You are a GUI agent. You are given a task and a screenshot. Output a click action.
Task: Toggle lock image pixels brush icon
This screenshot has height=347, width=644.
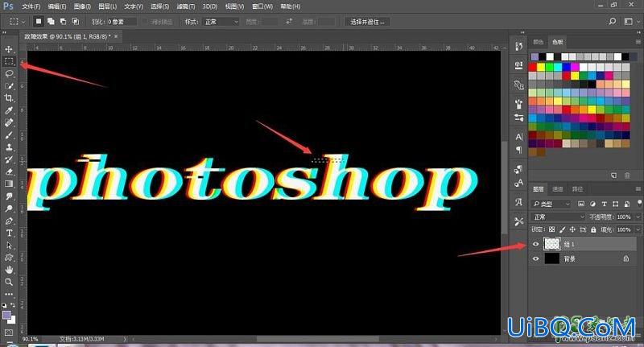pyautogui.click(x=562, y=229)
